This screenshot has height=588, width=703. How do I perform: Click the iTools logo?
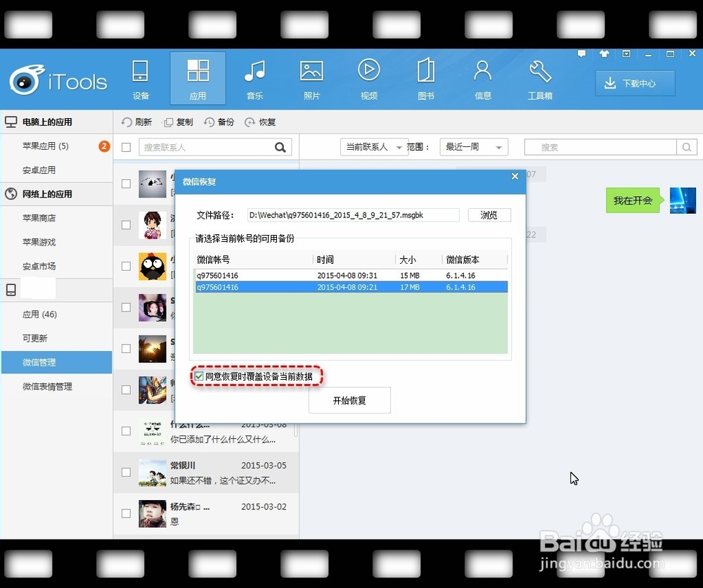[58, 80]
